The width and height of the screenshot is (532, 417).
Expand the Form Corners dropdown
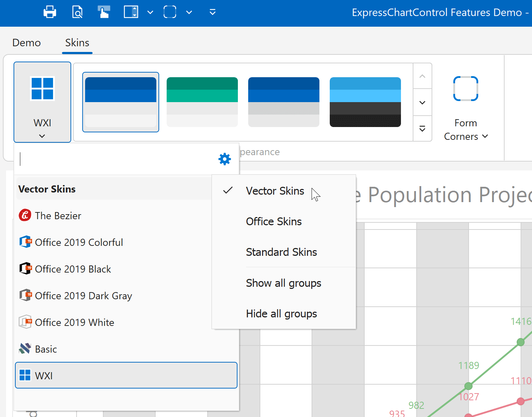click(x=485, y=136)
